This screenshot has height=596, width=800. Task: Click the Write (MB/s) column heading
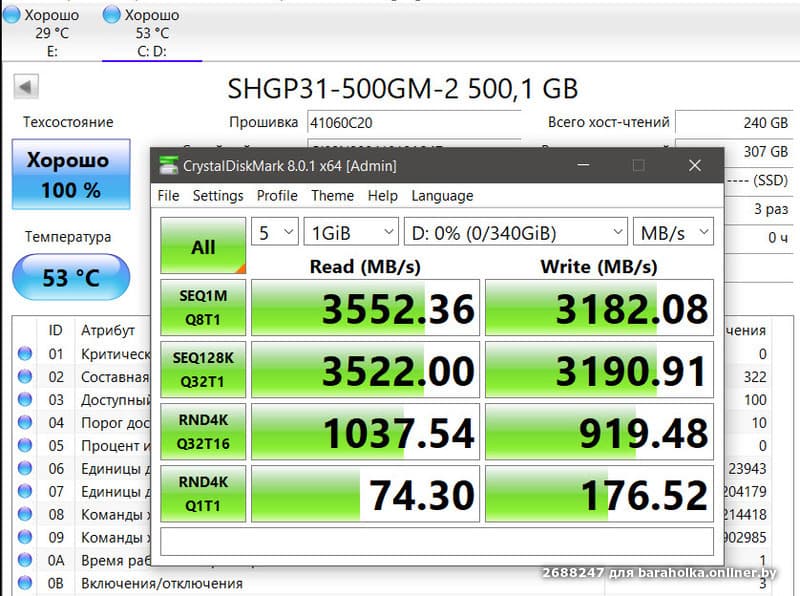pos(599,266)
